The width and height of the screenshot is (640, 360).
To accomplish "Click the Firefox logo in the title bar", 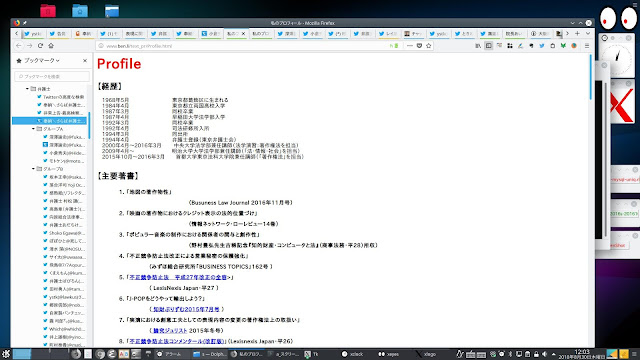I will (17, 23).
